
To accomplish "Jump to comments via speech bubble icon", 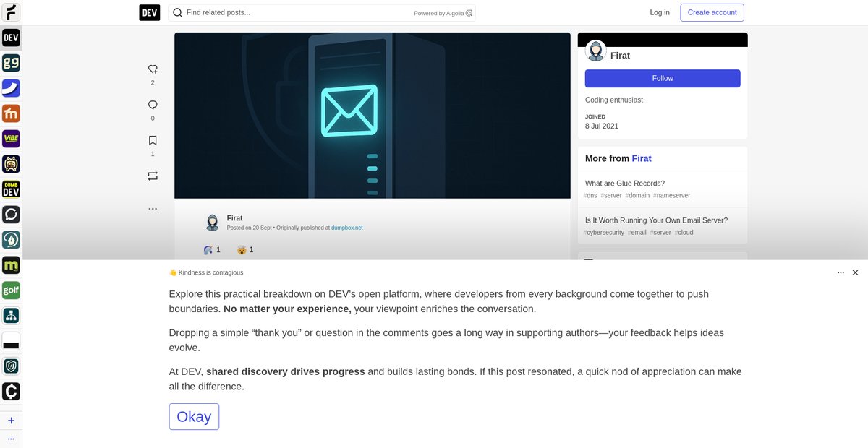I will [153, 105].
